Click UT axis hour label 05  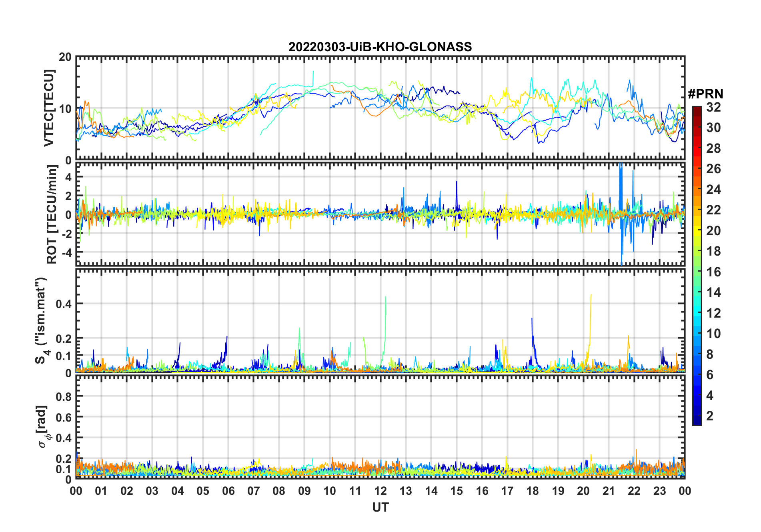(203, 491)
